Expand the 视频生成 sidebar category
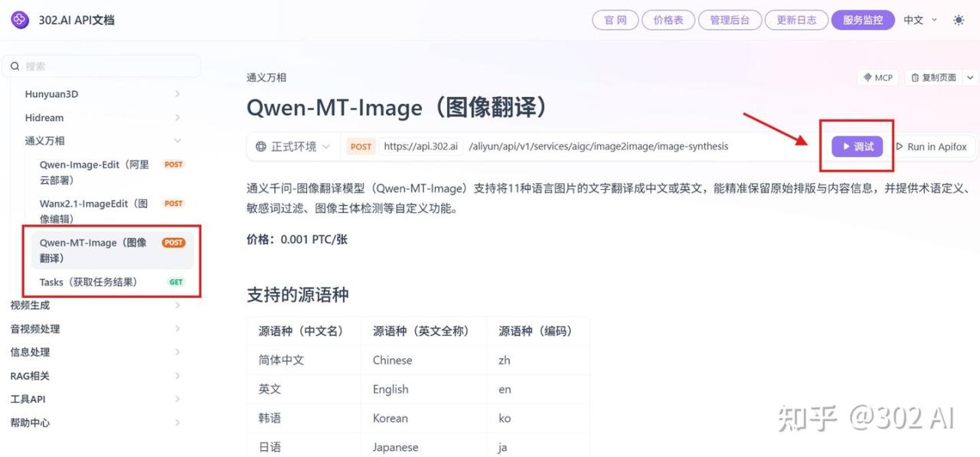 31,305
